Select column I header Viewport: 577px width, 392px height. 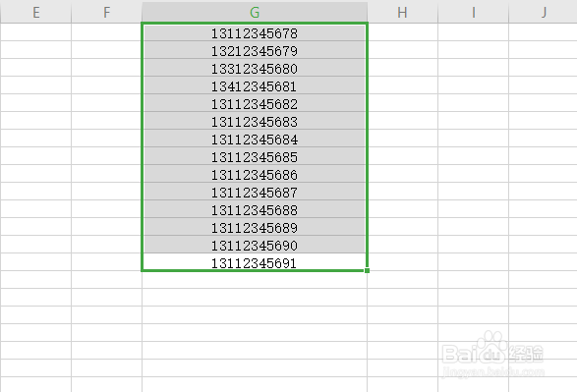pyautogui.click(x=473, y=12)
